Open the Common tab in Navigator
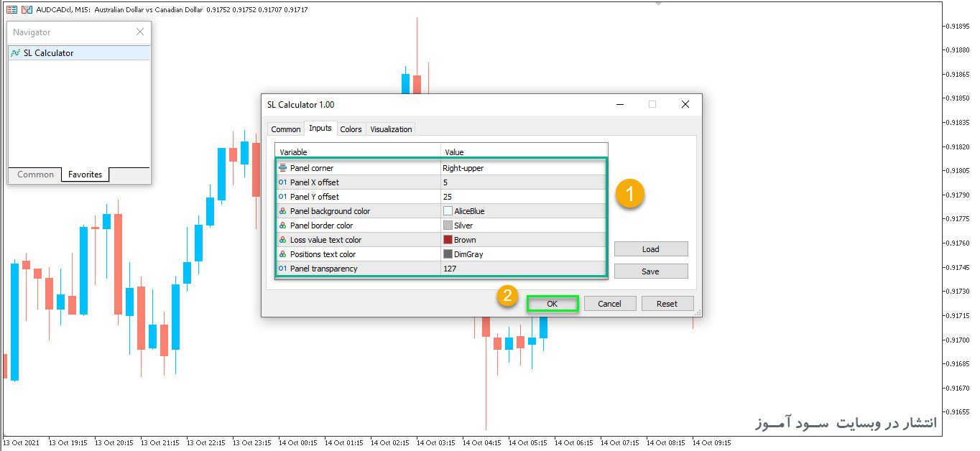Screen dimensions: 980x451 pyautogui.click(x=35, y=175)
